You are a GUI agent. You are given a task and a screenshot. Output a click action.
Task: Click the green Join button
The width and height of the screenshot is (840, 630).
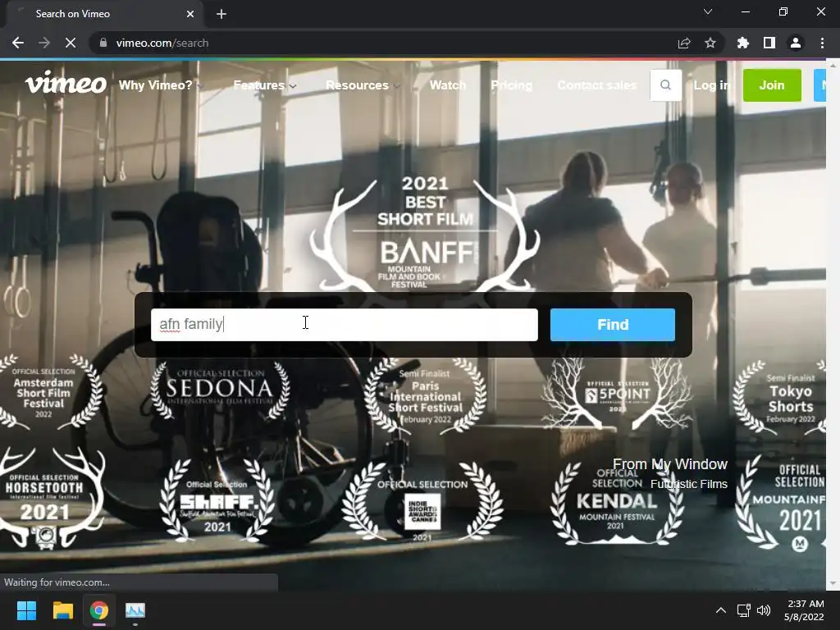coord(772,85)
